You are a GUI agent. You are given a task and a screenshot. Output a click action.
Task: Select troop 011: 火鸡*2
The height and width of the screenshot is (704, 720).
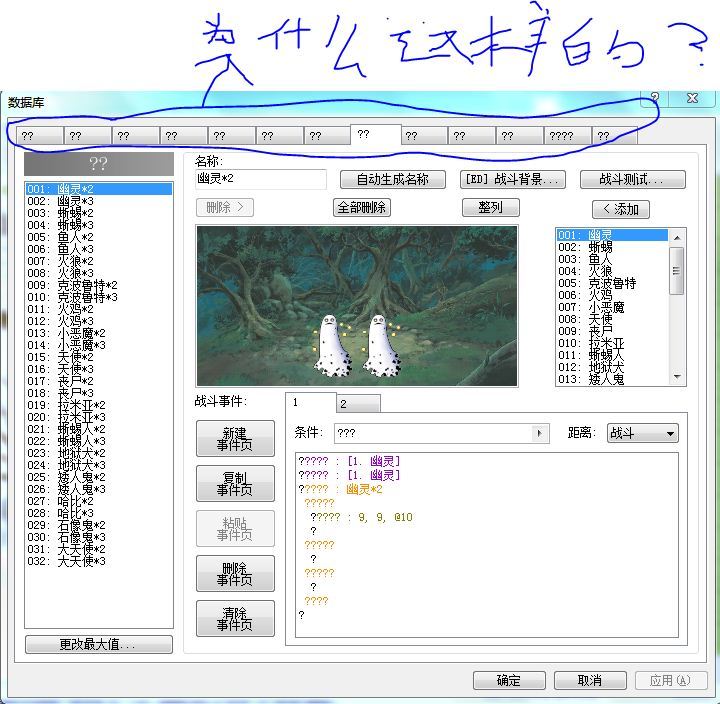[99, 309]
